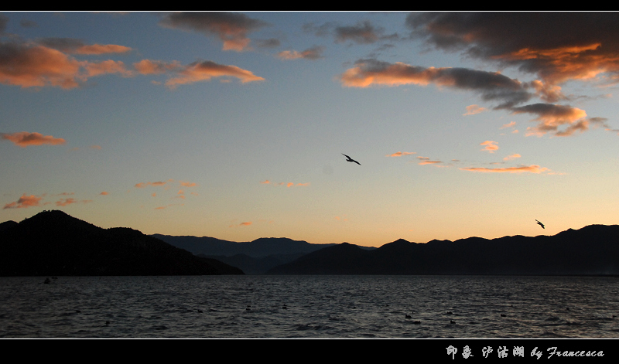619x364 pixels.
Task: Click the bird flying in the center sky
Action: [351, 159]
